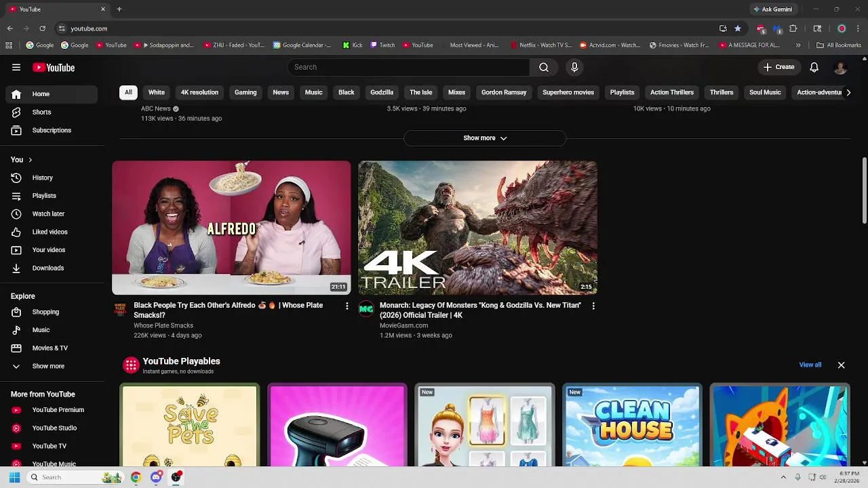The image size is (868, 488).
Task: Open the YouTube hamburger guide menu
Action: pos(16,67)
